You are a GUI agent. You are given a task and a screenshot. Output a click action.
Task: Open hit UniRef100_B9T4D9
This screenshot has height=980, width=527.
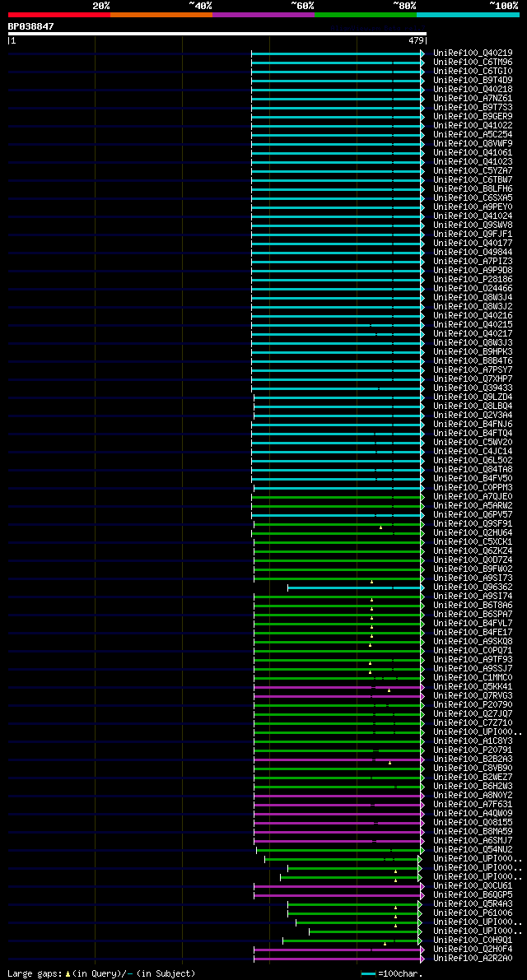click(x=473, y=81)
